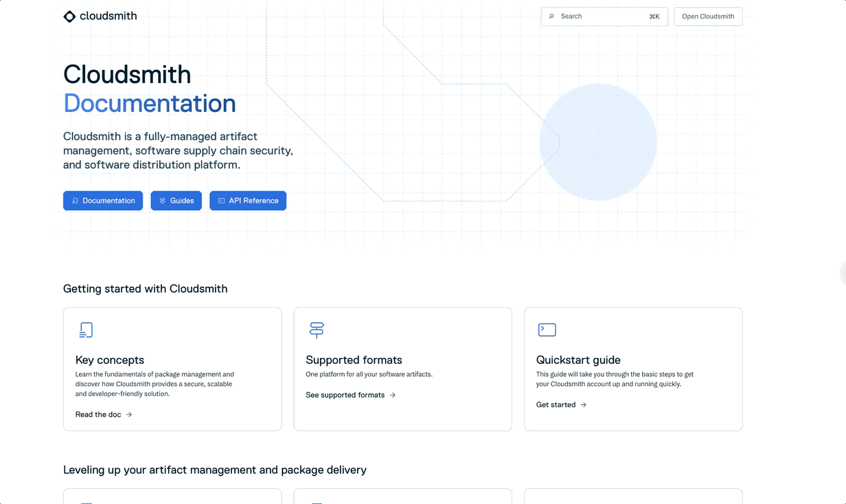Click the document icon above Key concepts
846x504 pixels.
pyautogui.click(x=86, y=330)
